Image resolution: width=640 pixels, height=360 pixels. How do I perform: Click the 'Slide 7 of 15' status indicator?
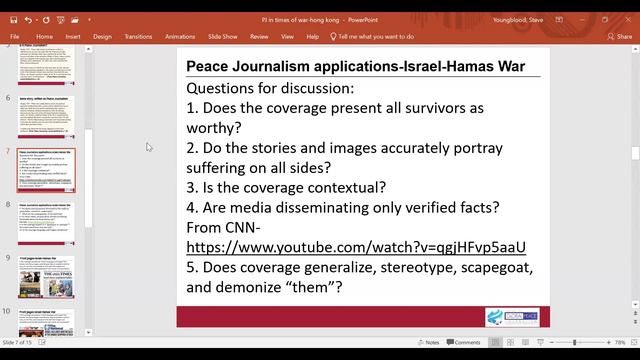pos(17,342)
